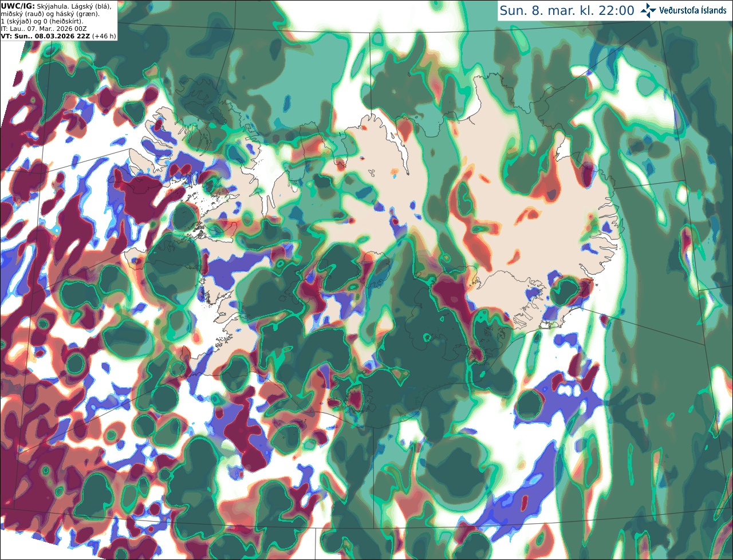This screenshot has height=560, width=733.
Task: Click the bold 'UWC/IG:' label
Action: 17,6
